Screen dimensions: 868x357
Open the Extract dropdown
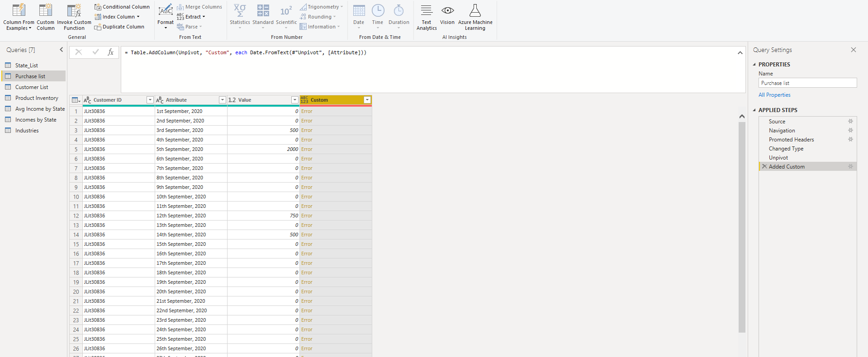(x=191, y=17)
